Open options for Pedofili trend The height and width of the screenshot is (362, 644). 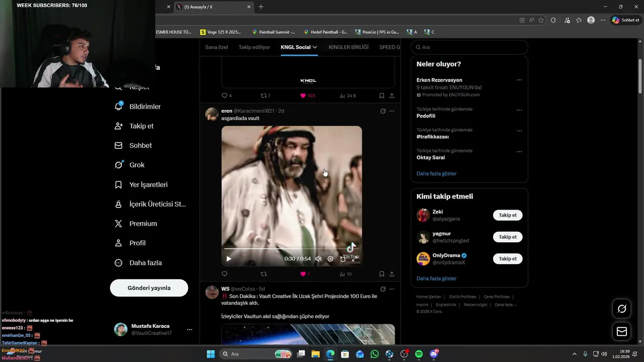[519, 110]
